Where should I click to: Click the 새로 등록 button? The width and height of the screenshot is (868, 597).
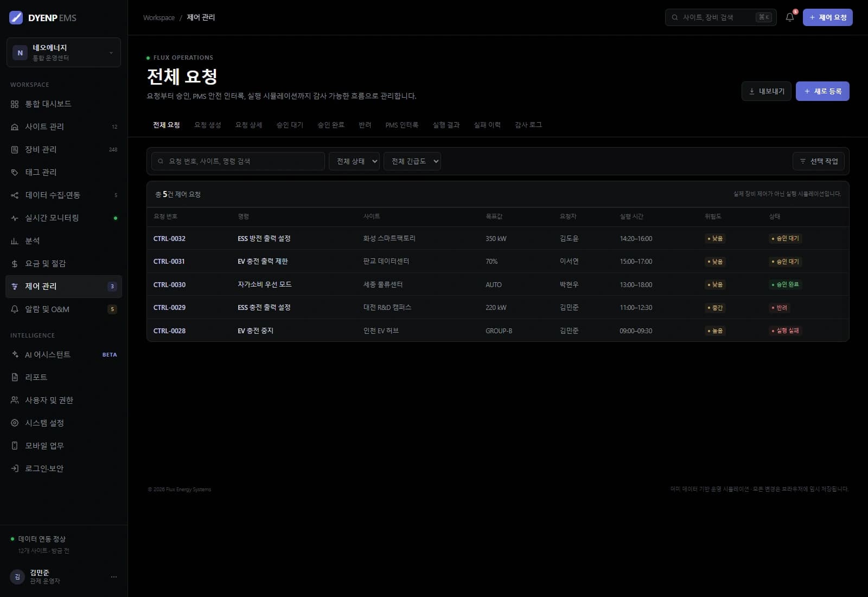pyautogui.click(x=822, y=91)
